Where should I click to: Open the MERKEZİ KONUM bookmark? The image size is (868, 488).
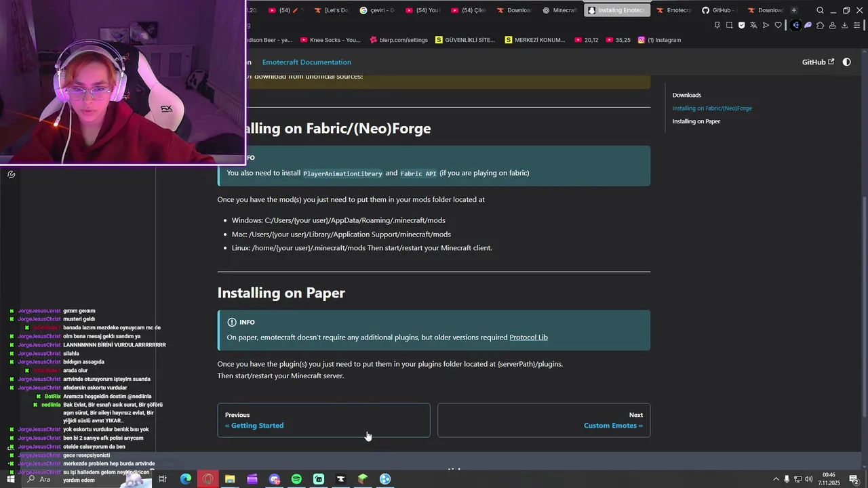click(x=535, y=40)
